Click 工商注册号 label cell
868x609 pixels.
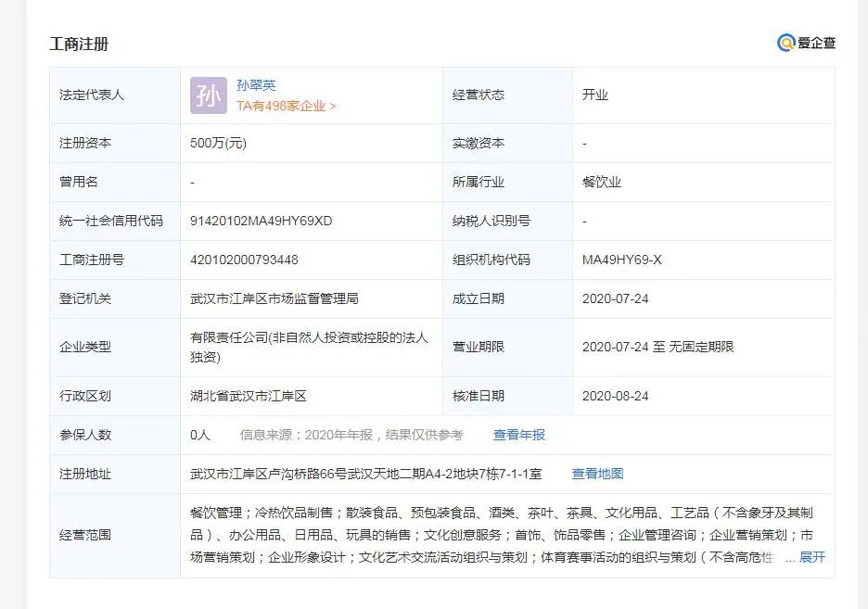[115, 260]
